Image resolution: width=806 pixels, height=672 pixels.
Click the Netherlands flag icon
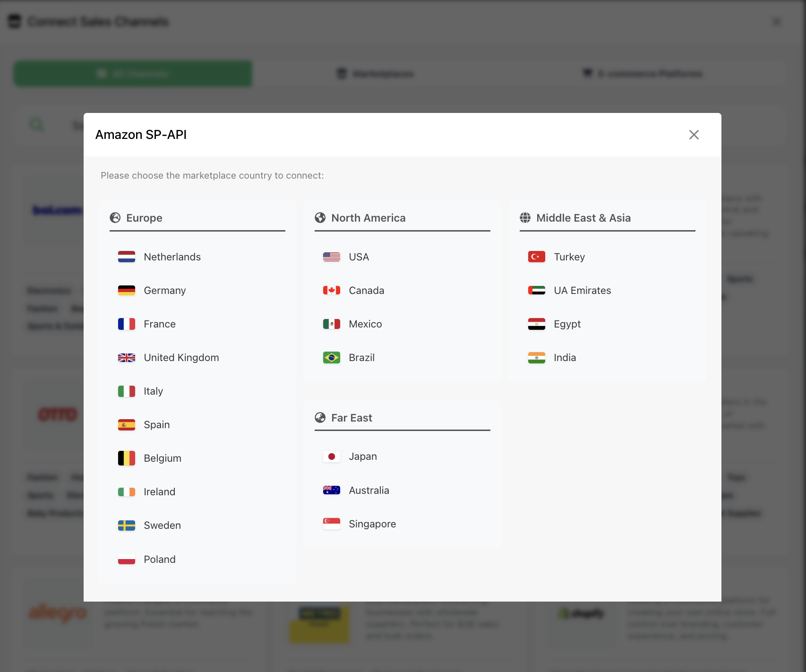tap(126, 257)
